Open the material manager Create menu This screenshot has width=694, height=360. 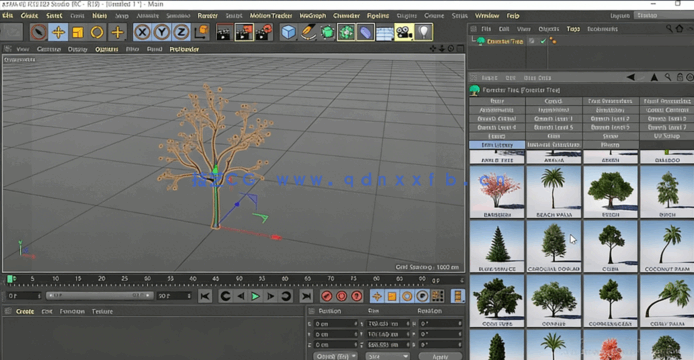[25, 311]
